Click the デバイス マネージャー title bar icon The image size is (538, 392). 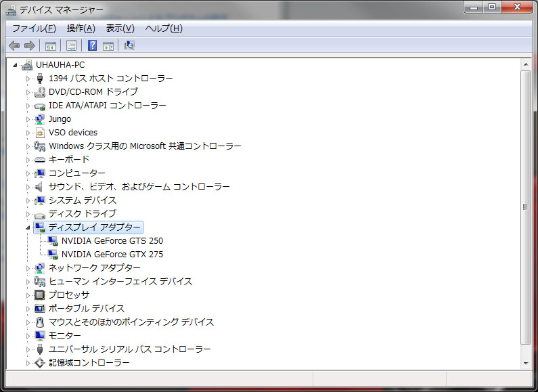pos(11,10)
